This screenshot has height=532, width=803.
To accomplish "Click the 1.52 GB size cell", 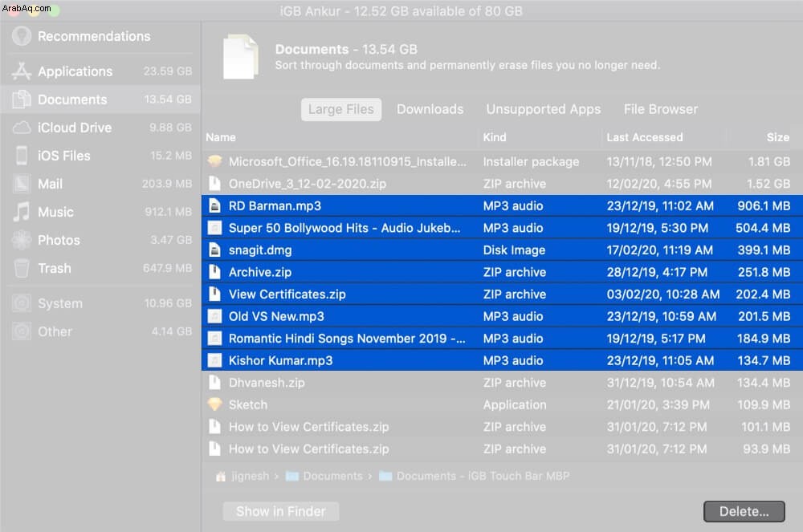I will click(x=768, y=184).
